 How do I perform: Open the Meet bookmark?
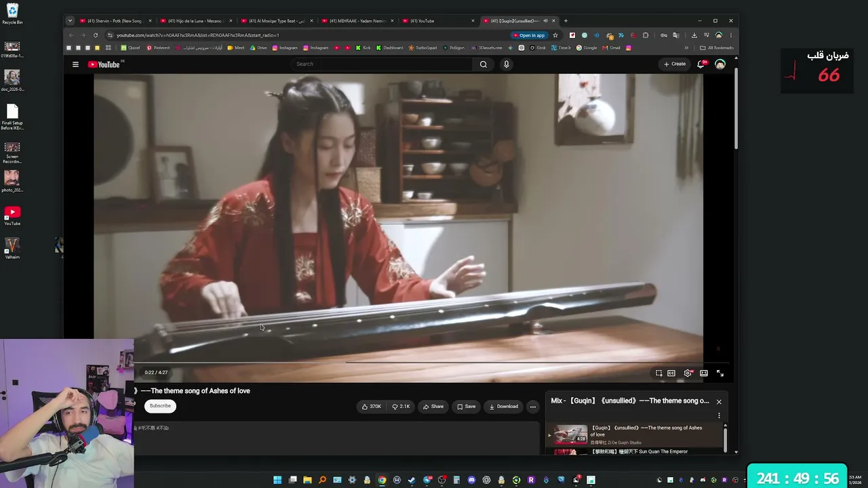(x=236, y=48)
